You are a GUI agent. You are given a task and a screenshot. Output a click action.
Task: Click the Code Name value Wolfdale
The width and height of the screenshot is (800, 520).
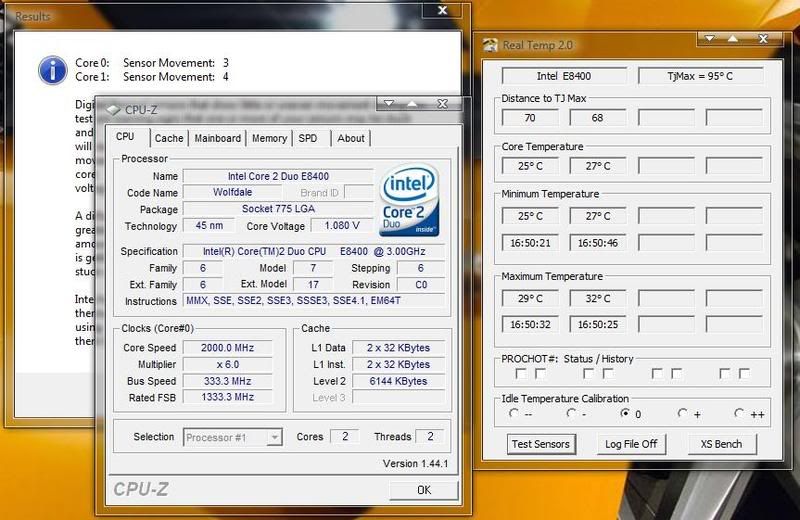[x=233, y=192]
